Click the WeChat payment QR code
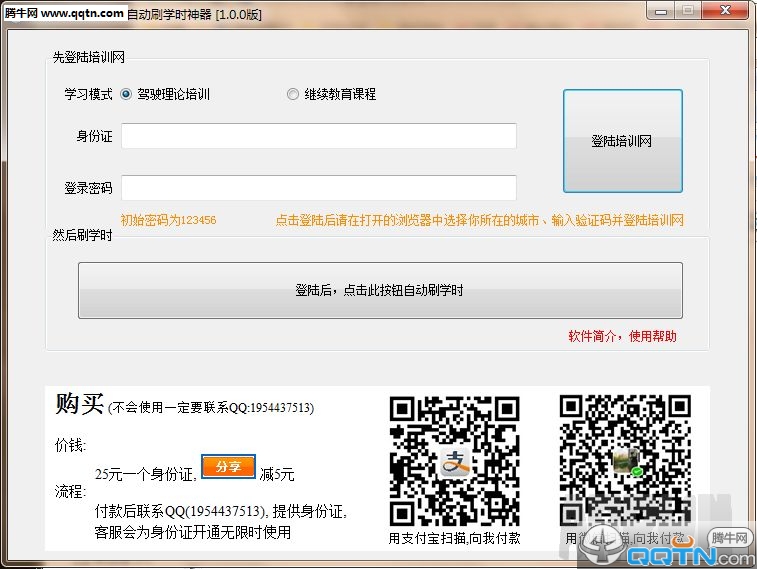The width and height of the screenshot is (757, 569). (x=625, y=460)
